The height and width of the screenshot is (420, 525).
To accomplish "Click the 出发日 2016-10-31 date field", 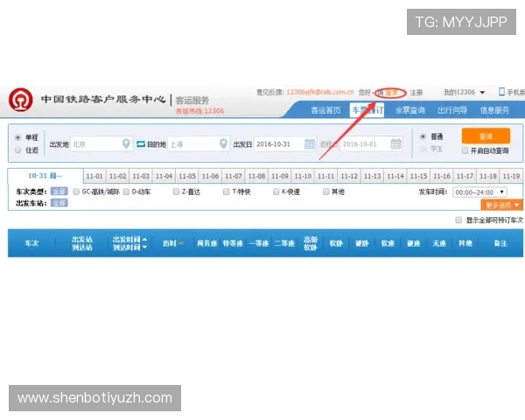I will pos(285,144).
